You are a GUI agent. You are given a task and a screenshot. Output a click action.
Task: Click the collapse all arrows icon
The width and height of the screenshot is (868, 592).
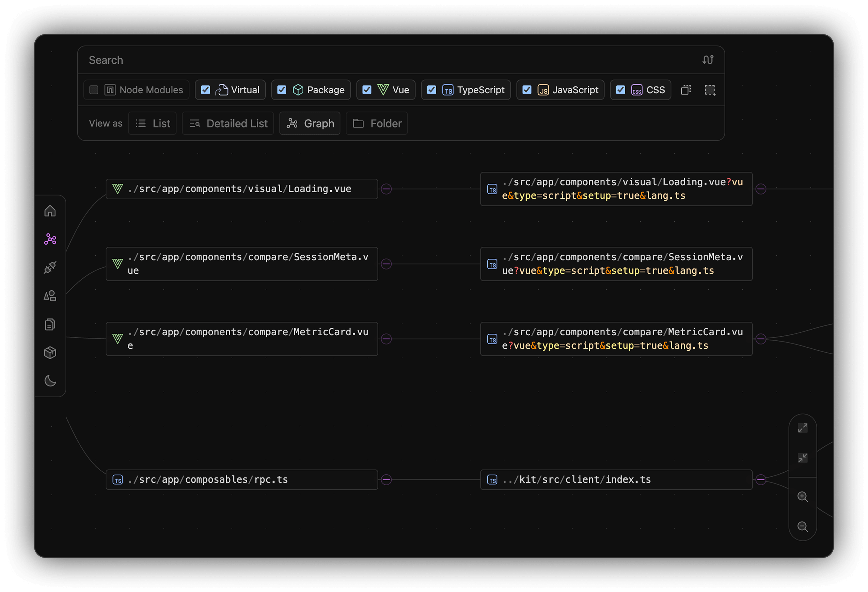point(802,458)
